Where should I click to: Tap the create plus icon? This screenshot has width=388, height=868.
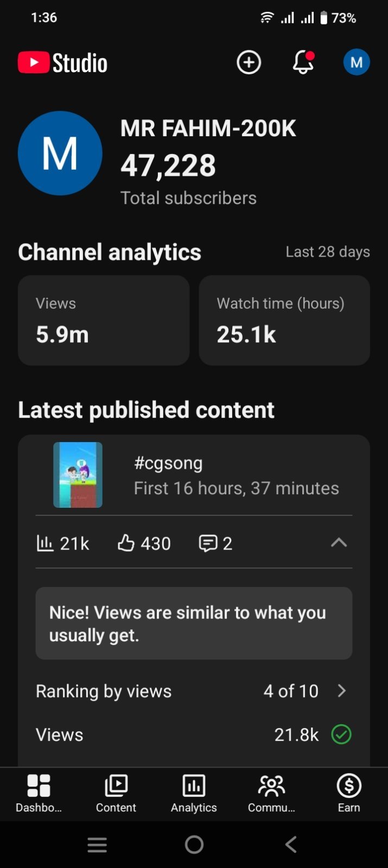249,62
